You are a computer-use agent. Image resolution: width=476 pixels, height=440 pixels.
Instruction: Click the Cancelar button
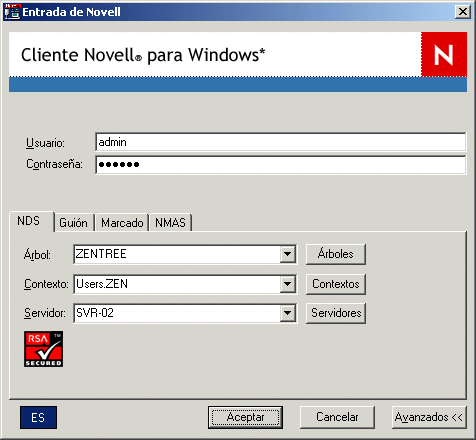(x=337, y=417)
